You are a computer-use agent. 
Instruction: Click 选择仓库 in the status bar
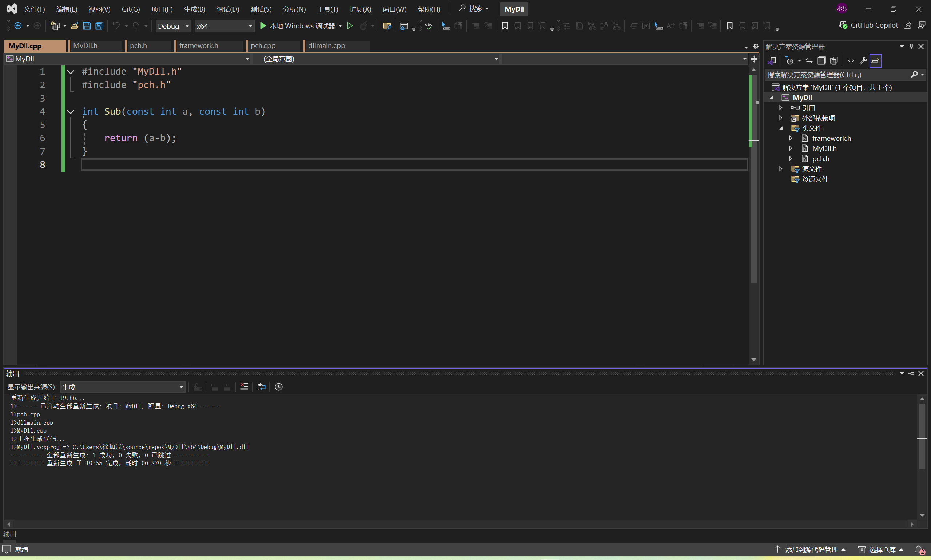click(x=880, y=549)
